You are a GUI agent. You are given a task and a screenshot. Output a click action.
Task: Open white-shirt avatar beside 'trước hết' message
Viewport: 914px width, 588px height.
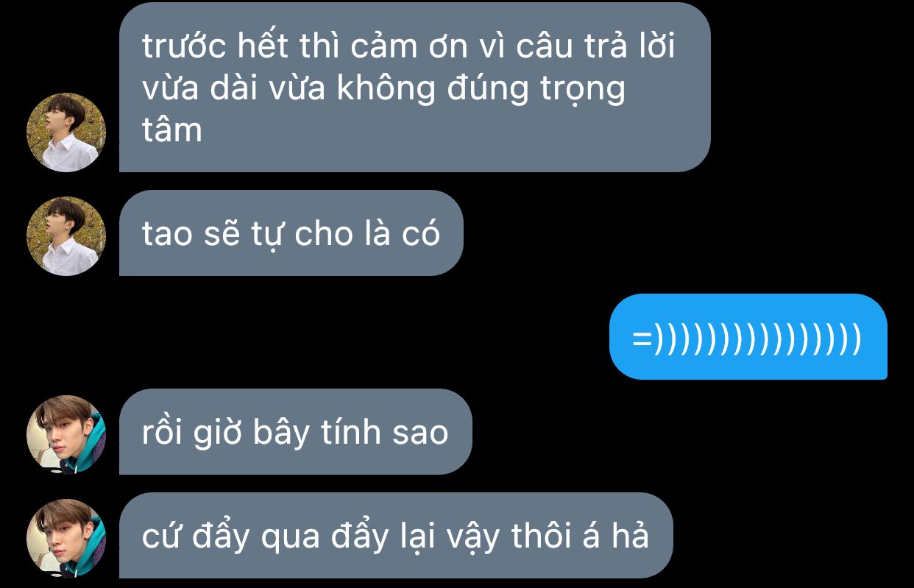pyautogui.click(x=66, y=132)
